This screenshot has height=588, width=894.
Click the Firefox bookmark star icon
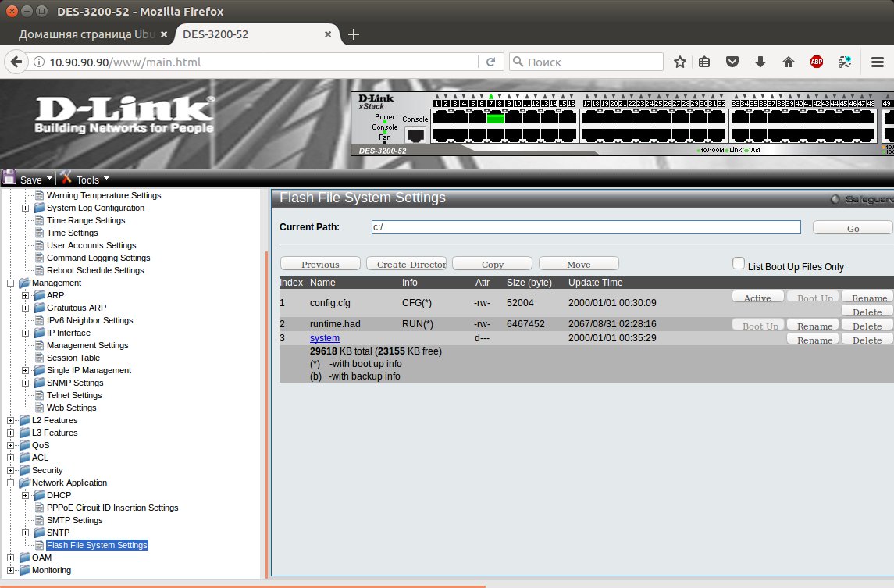click(680, 62)
